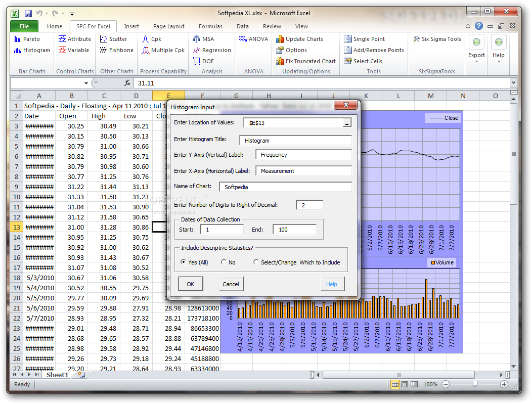Select the whole sheet with corner button

(17, 96)
